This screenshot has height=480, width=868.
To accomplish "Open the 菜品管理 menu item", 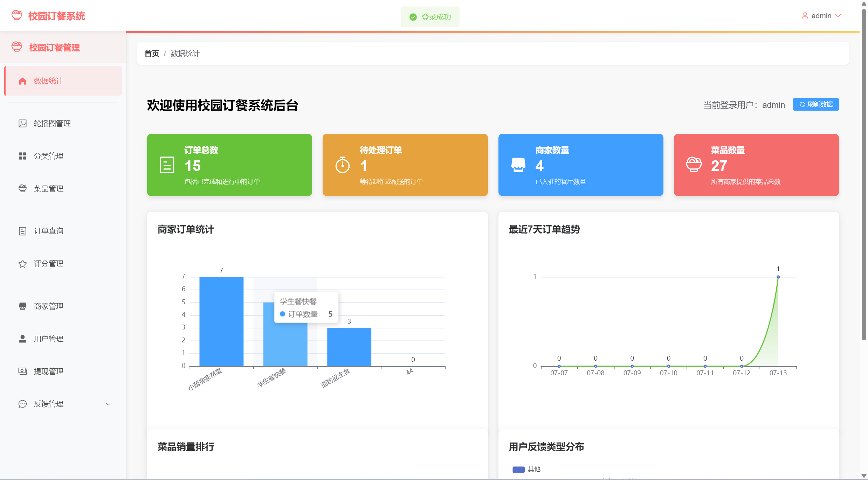I will (48, 189).
